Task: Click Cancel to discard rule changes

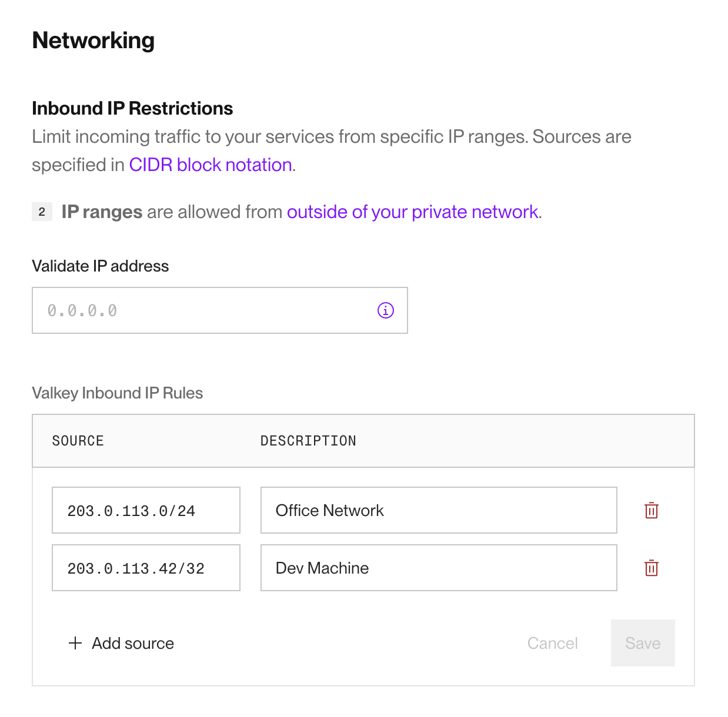Action: pyautogui.click(x=552, y=643)
